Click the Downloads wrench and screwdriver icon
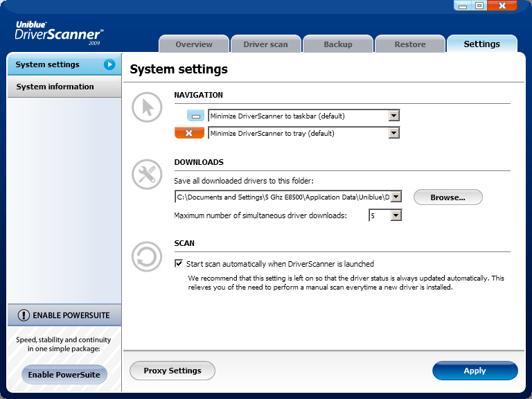The width and height of the screenshot is (532, 399). (x=147, y=174)
